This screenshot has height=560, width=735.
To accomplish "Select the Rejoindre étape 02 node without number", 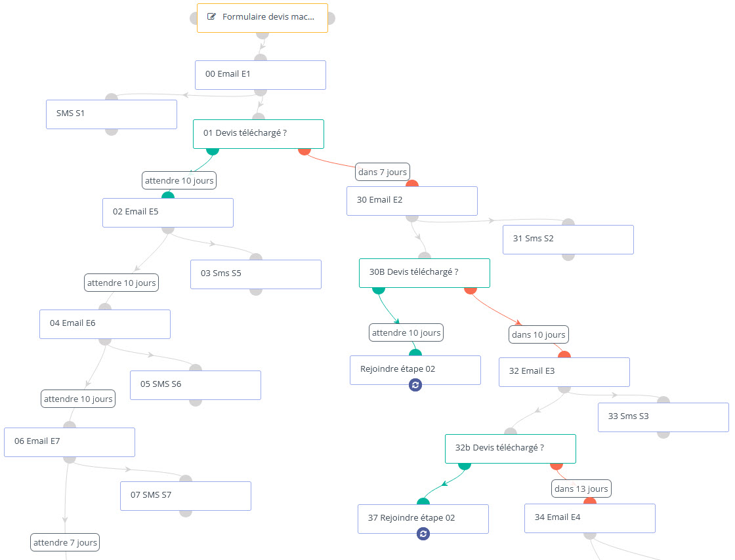I will 415,370.
